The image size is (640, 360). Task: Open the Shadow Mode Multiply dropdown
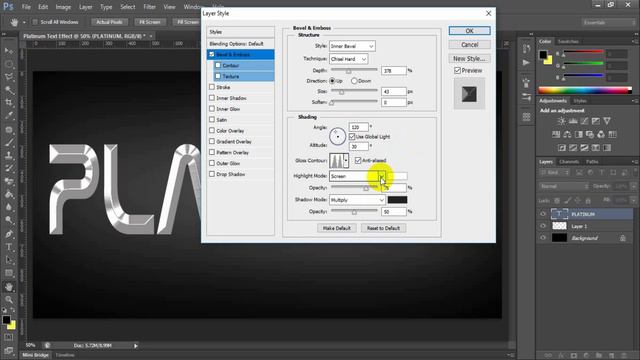click(357, 200)
